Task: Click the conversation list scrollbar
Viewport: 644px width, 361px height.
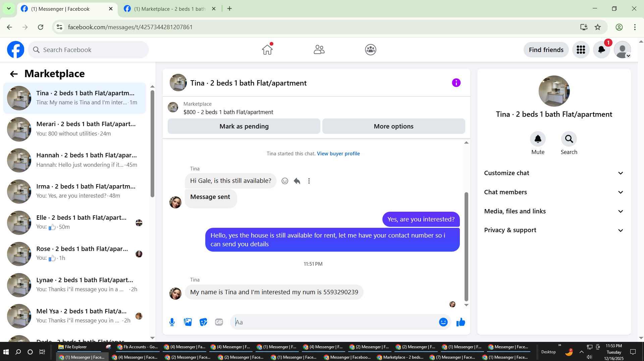Action: point(152,144)
